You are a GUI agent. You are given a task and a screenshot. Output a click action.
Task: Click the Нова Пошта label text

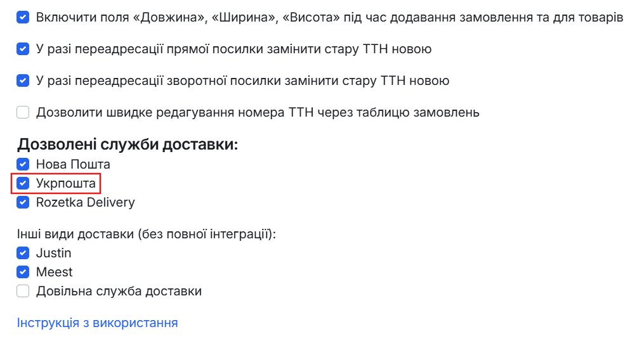click(x=73, y=164)
